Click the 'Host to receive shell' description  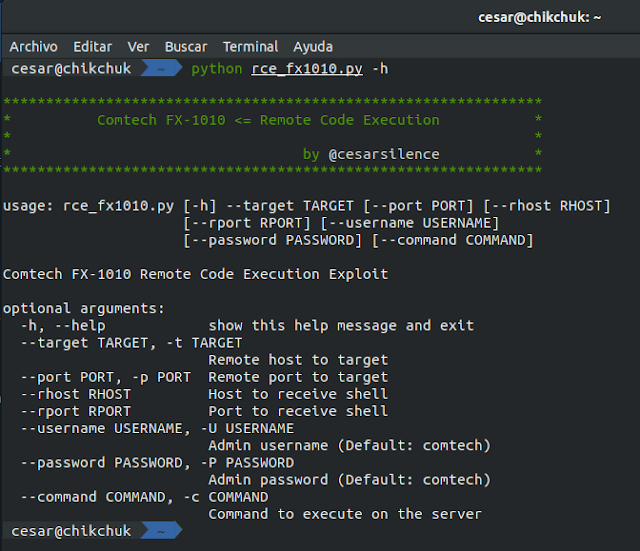coord(298,394)
